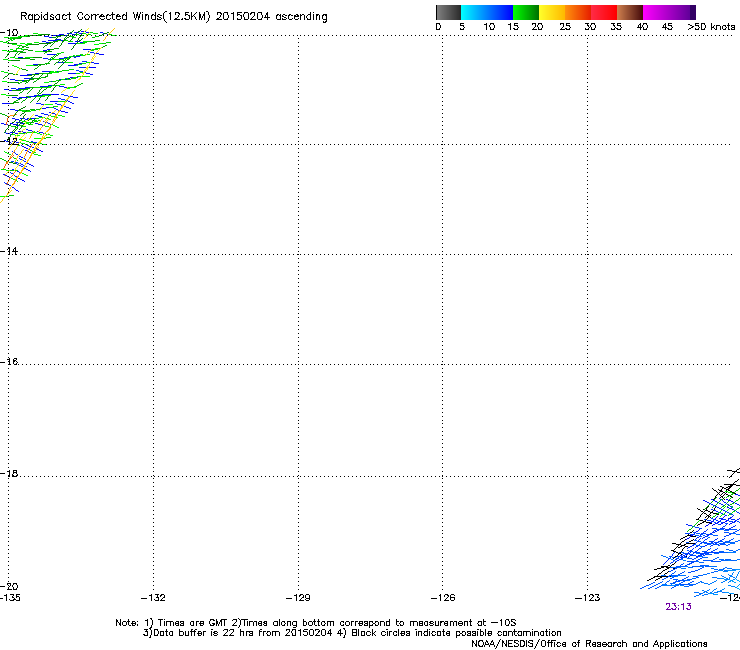This screenshot has width=740, height=650.
Task: Click the red 30-35 knots color segment
Action: [x=604, y=12]
